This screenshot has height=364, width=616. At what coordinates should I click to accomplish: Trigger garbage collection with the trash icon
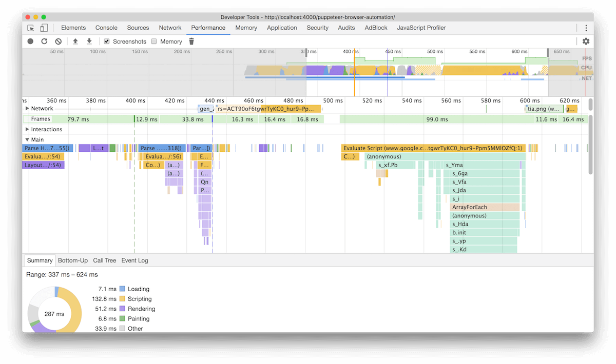point(191,41)
